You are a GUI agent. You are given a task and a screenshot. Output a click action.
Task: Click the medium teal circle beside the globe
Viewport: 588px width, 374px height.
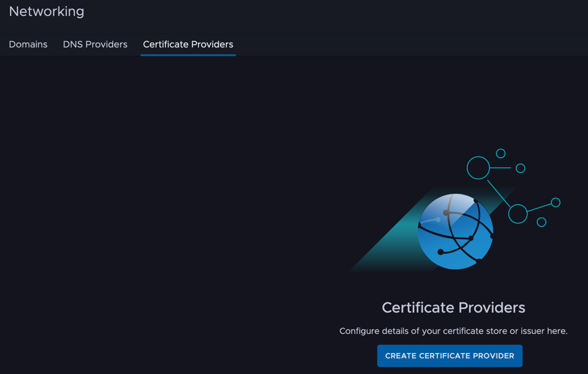pyautogui.click(x=518, y=214)
